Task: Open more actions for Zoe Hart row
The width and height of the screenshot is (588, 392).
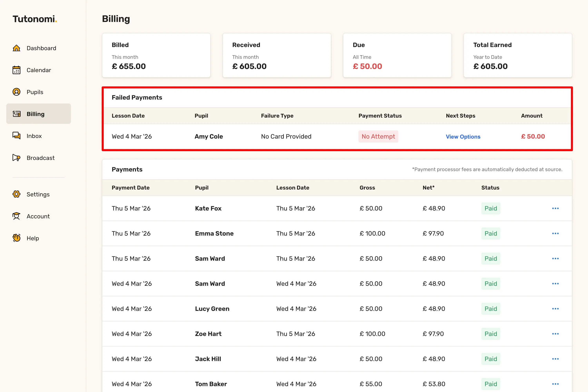Action: (x=555, y=334)
